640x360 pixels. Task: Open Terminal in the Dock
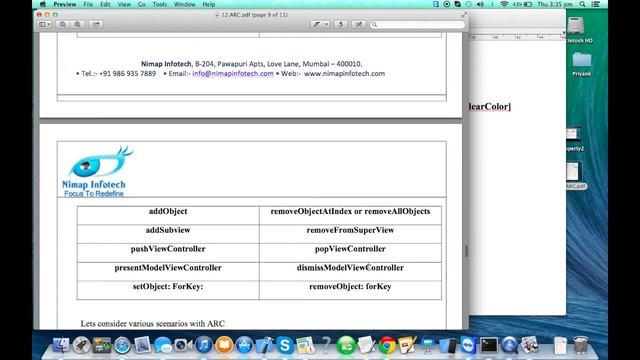click(489, 345)
